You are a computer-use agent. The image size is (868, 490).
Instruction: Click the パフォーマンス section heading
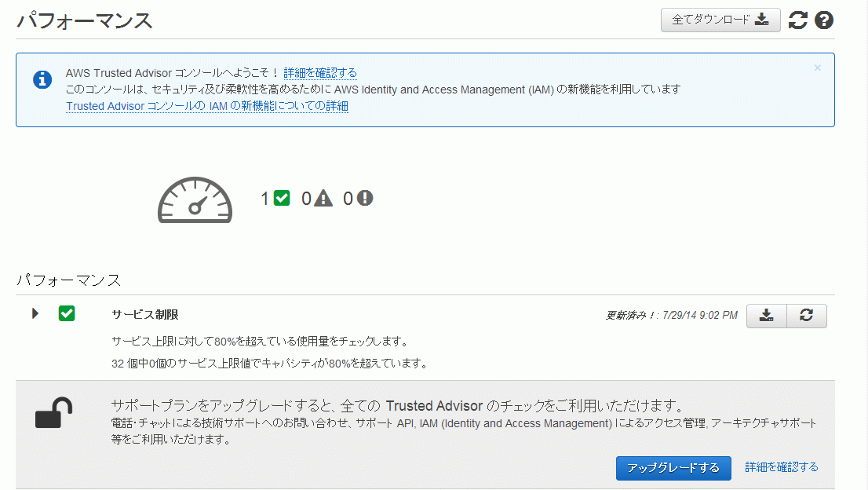[68, 280]
